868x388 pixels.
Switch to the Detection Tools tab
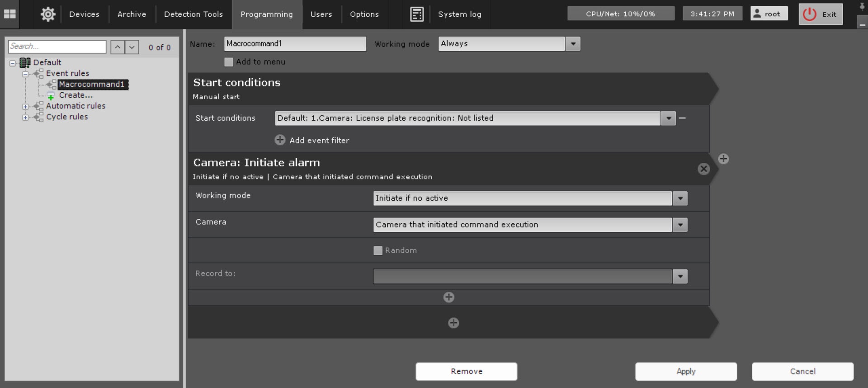tap(193, 14)
